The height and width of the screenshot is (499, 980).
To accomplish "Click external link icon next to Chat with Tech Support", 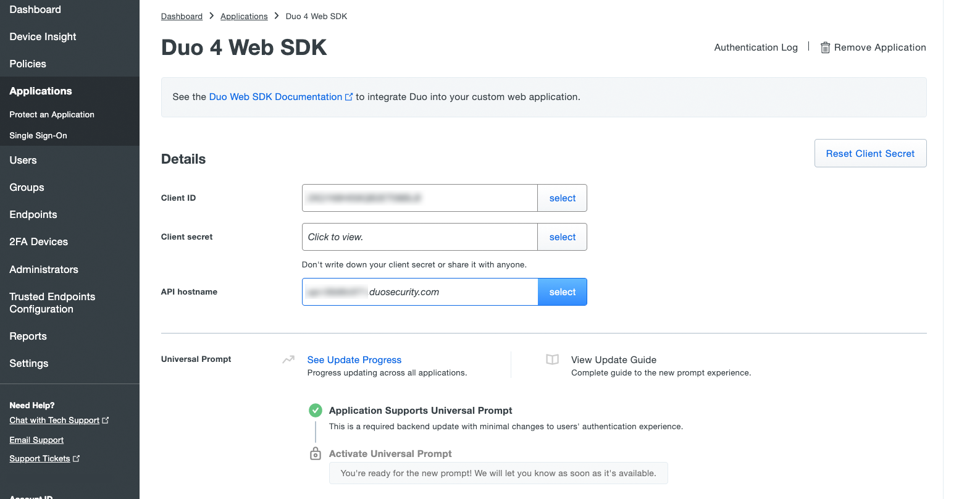I will coord(106,420).
